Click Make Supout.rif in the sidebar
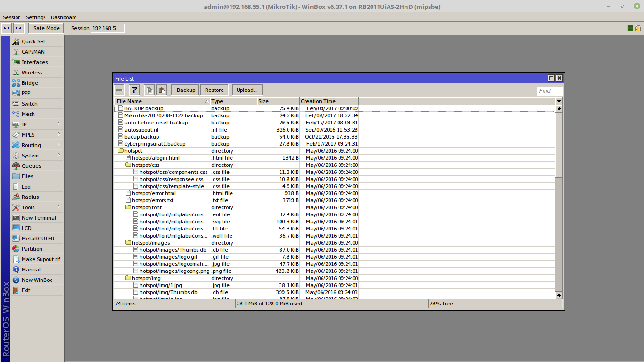644x362 pixels. [37, 259]
